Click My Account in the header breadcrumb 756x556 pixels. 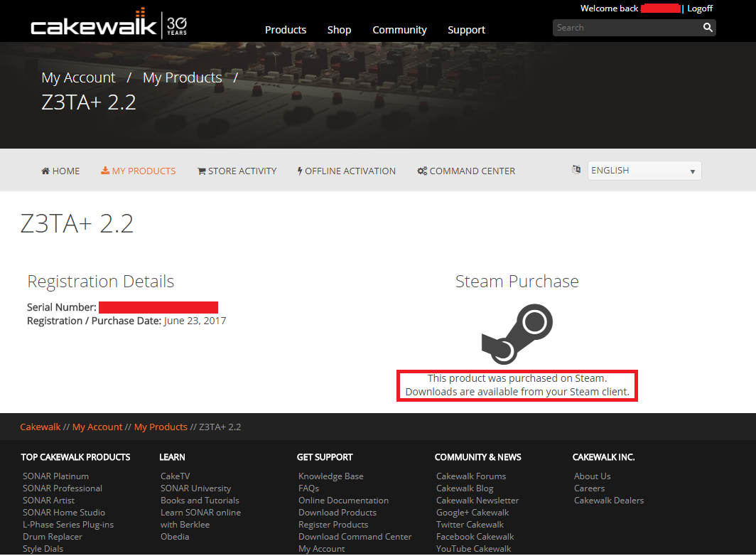[79, 77]
